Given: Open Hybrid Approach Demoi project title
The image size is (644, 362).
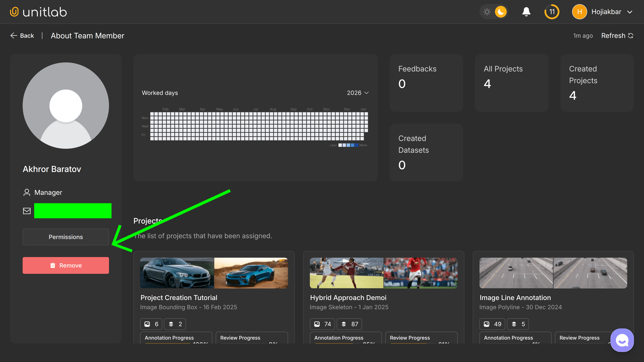Looking at the screenshot, I should coord(348,297).
